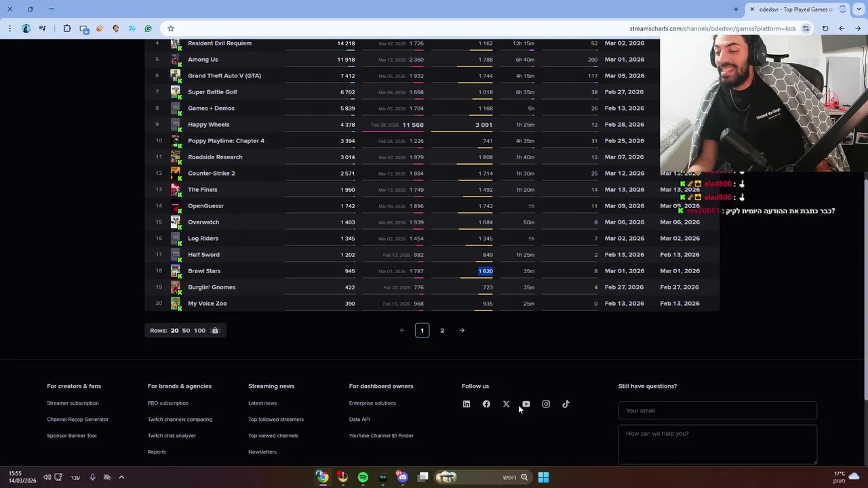Bookmark this page with the star icon
868x488 pixels.
click(x=171, y=28)
